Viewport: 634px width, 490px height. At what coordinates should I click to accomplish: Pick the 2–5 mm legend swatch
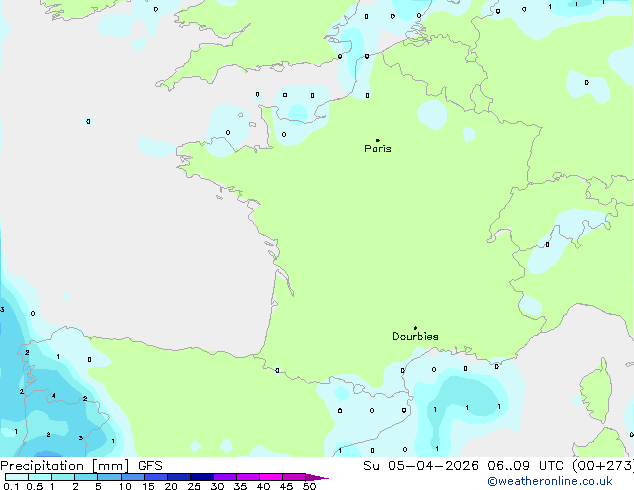86,477
